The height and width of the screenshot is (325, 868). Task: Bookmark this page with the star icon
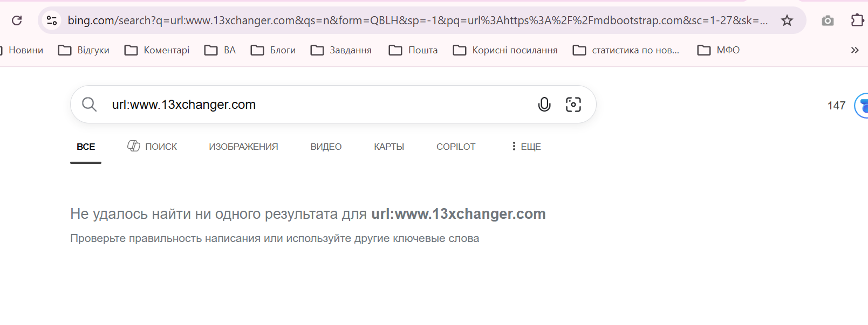click(x=787, y=20)
